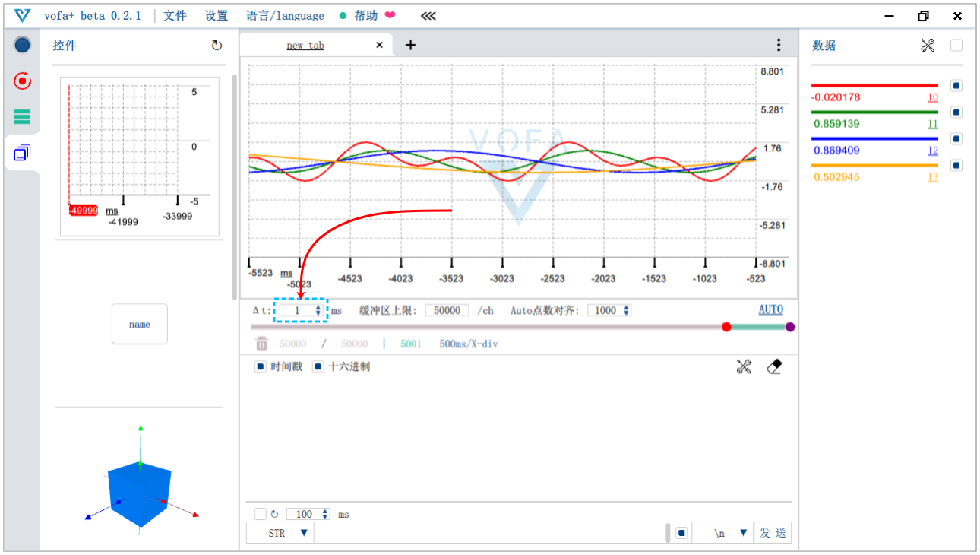Open the green stacked-bars protocol icon
This screenshot has width=980, height=555.
pyautogui.click(x=22, y=116)
